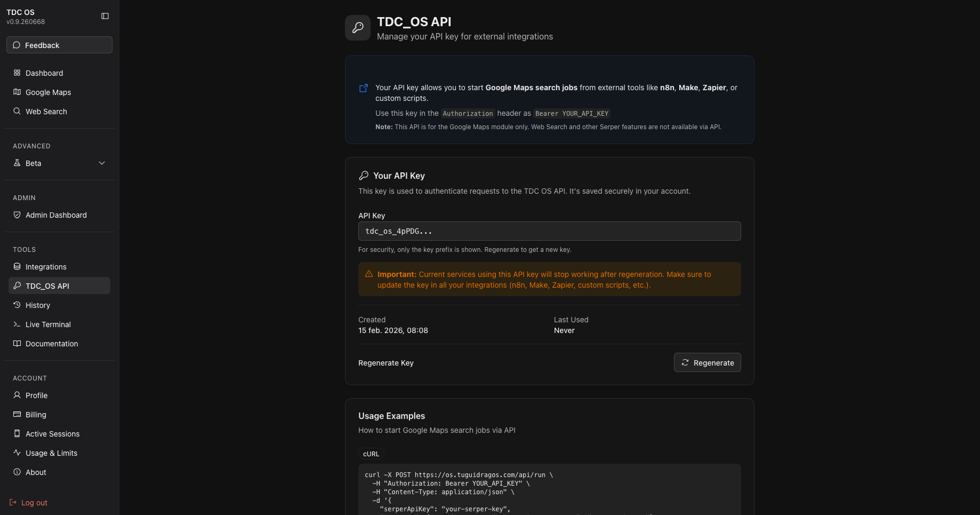
Task: Open the Feedback button
Action: (59, 45)
